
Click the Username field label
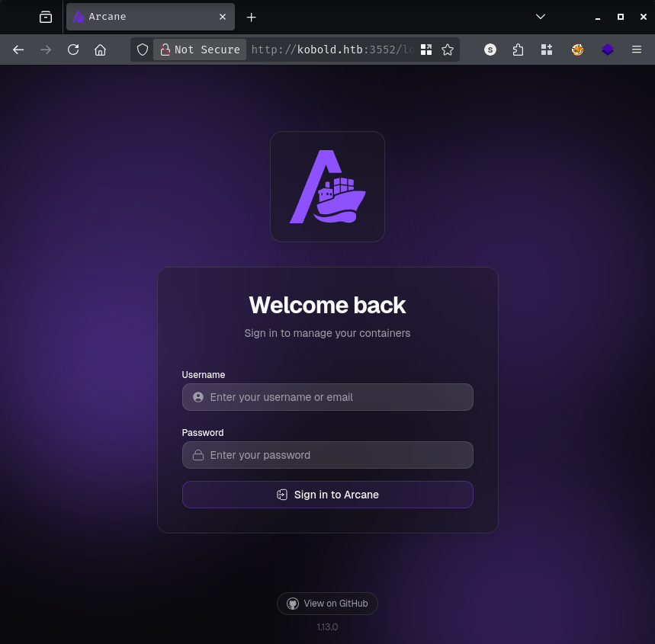(x=204, y=375)
